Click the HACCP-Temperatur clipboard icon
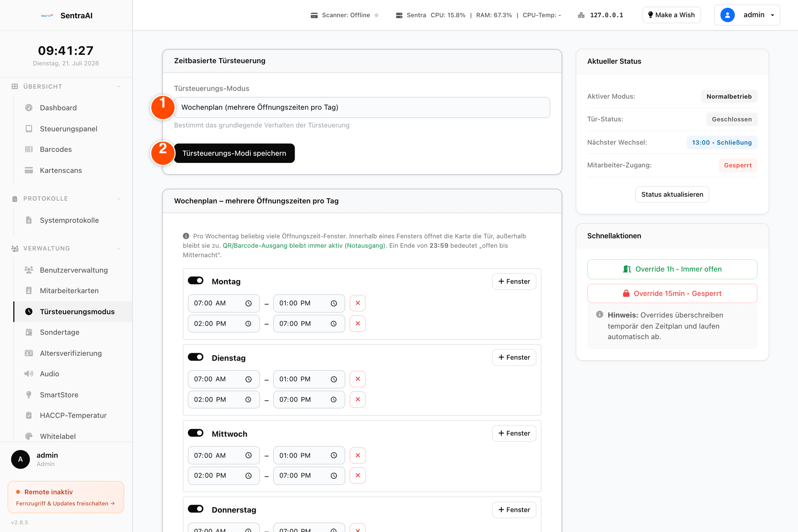The width and height of the screenshot is (798, 532). click(x=29, y=415)
